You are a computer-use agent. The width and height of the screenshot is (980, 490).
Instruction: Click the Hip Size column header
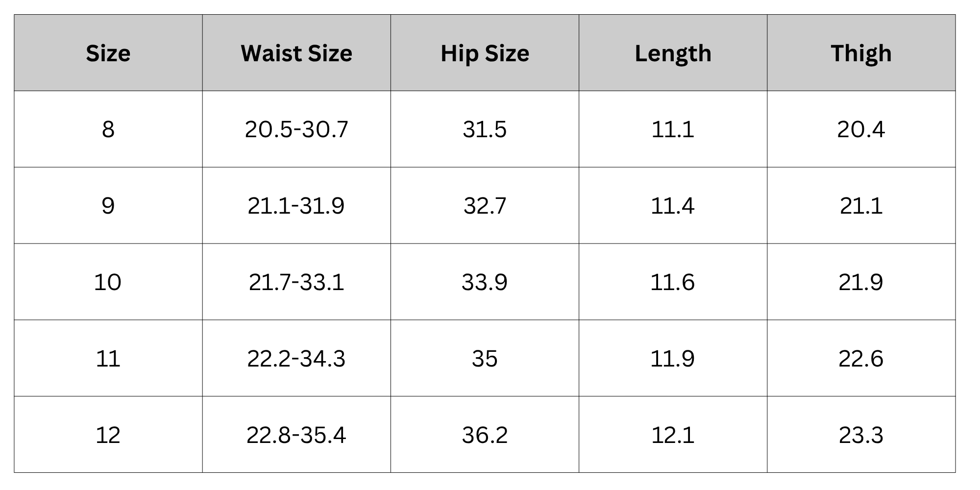(x=485, y=53)
